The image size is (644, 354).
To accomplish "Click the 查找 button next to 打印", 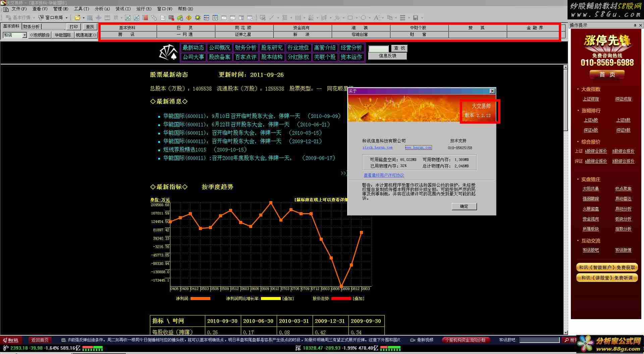I will pos(90,27).
